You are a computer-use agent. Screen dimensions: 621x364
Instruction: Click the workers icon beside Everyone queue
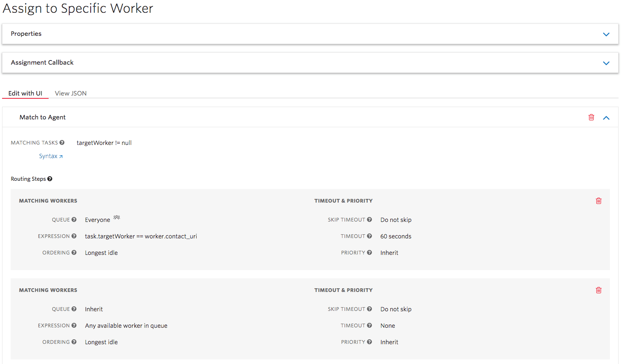coord(117,217)
